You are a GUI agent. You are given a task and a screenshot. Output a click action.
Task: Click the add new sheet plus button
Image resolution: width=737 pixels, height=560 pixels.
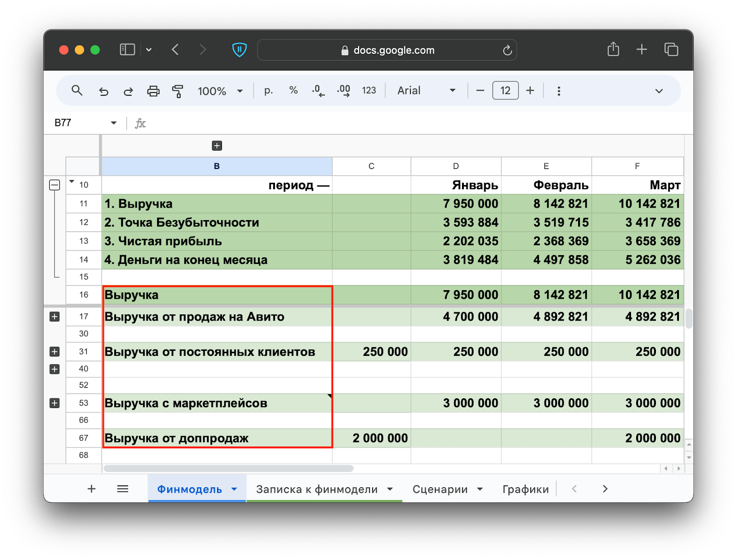click(x=92, y=489)
